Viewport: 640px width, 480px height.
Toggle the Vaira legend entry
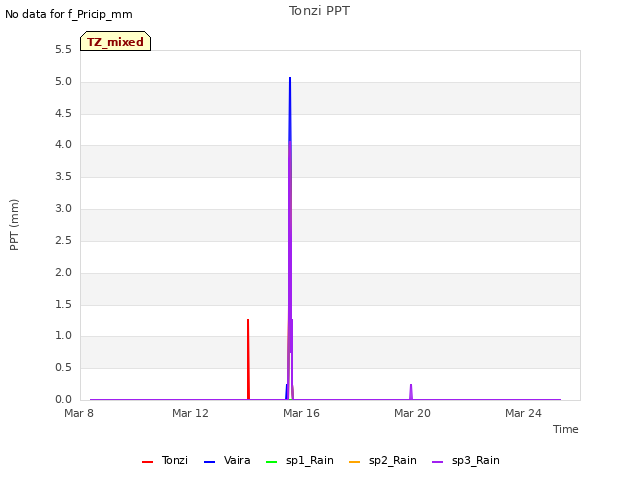pos(227,461)
